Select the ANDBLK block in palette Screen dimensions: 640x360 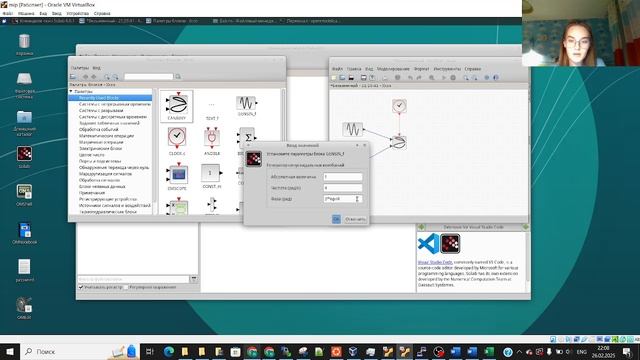[x=212, y=141]
